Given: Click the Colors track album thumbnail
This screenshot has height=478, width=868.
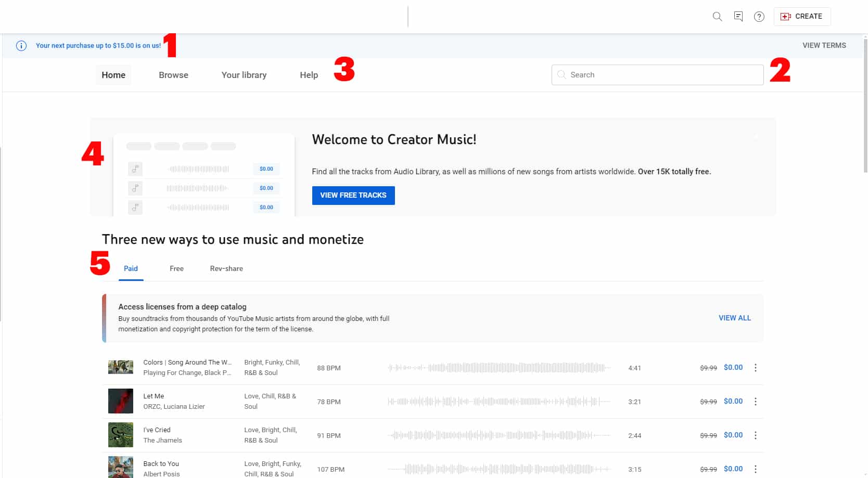Looking at the screenshot, I should coord(121,367).
